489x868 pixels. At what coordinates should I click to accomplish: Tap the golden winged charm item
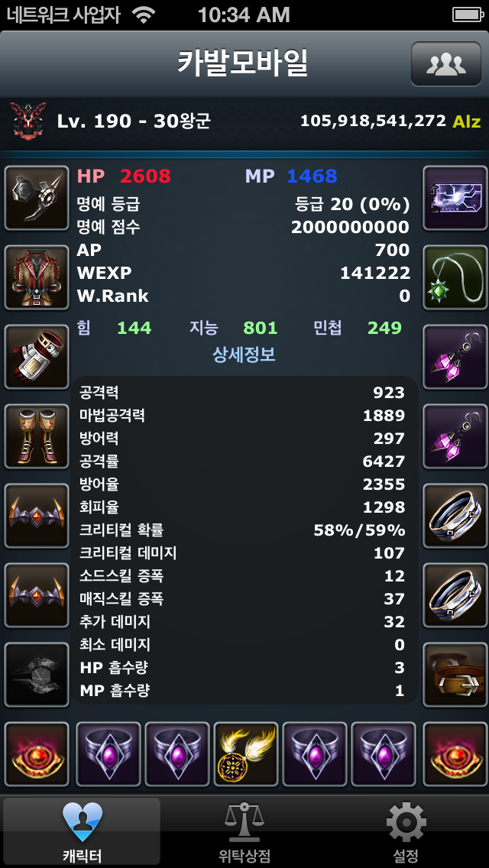click(x=246, y=754)
